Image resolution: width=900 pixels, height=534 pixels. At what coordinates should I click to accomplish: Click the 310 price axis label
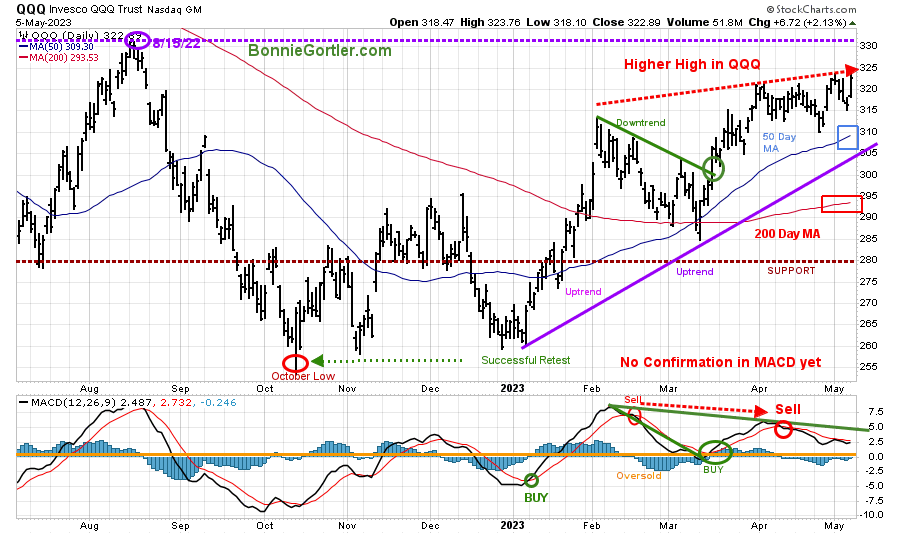(868, 131)
